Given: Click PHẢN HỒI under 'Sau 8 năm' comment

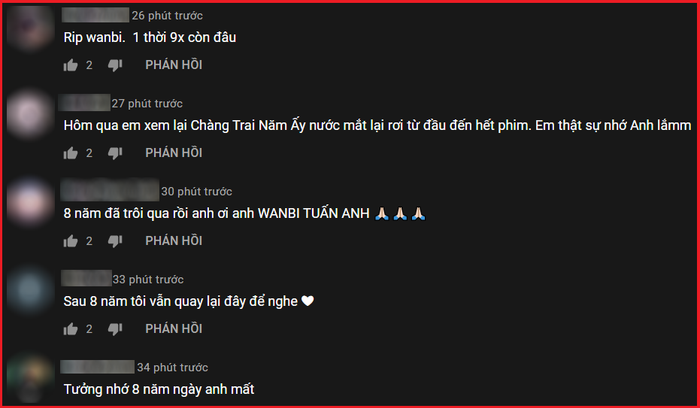Looking at the screenshot, I should pos(174,329).
